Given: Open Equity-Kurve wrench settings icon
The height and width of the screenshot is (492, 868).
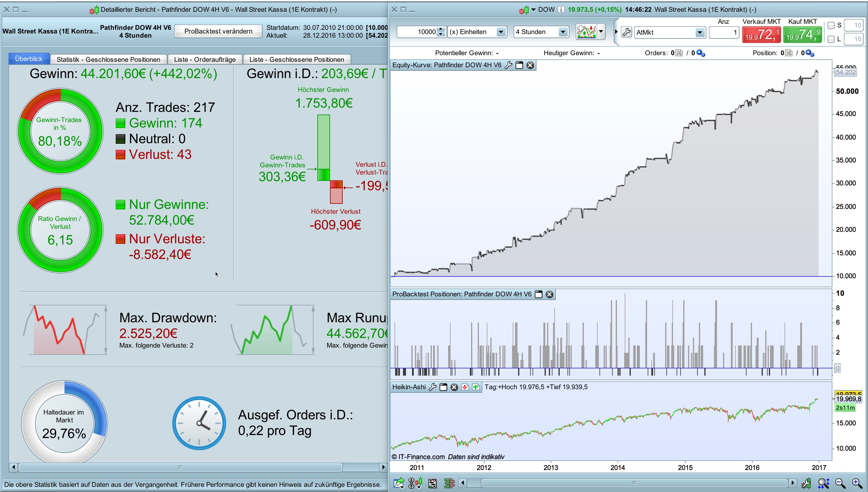Looking at the screenshot, I should tap(508, 65).
